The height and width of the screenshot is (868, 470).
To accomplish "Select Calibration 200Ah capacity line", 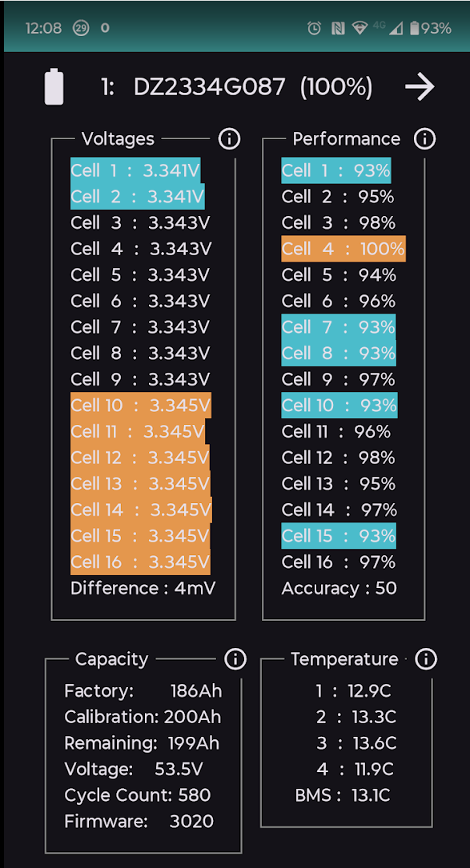I will pyautogui.click(x=143, y=718).
